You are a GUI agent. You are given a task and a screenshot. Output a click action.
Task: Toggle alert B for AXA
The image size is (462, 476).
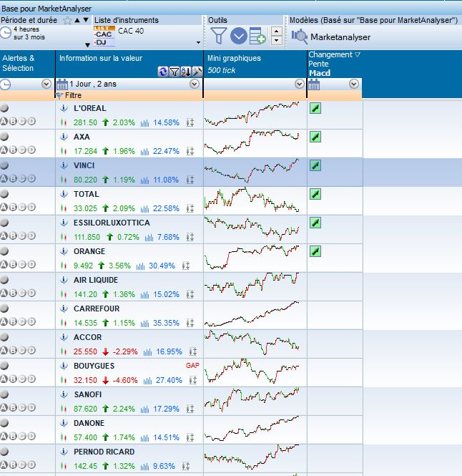[x=13, y=150]
